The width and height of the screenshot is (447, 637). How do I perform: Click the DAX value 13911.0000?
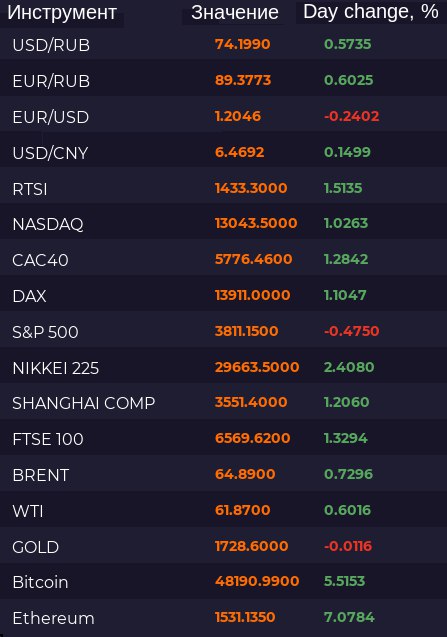click(x=252, y=295)
